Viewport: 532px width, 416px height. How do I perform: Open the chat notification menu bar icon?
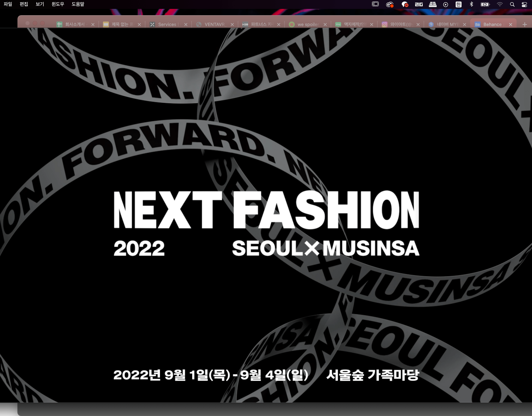405,4
